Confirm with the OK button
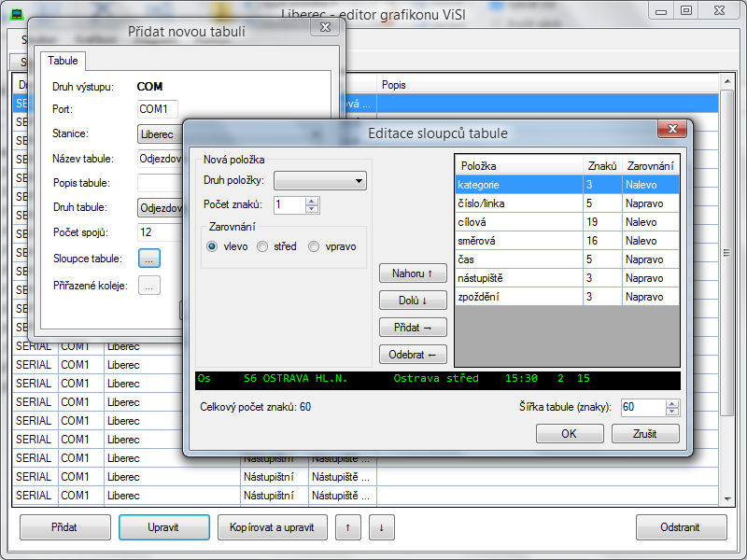 tap(570, 434)
